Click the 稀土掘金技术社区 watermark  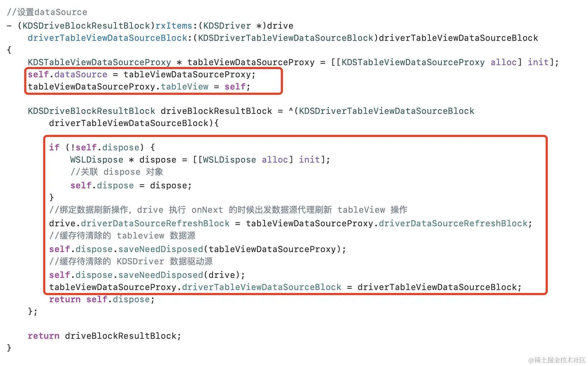coord(557,360)
